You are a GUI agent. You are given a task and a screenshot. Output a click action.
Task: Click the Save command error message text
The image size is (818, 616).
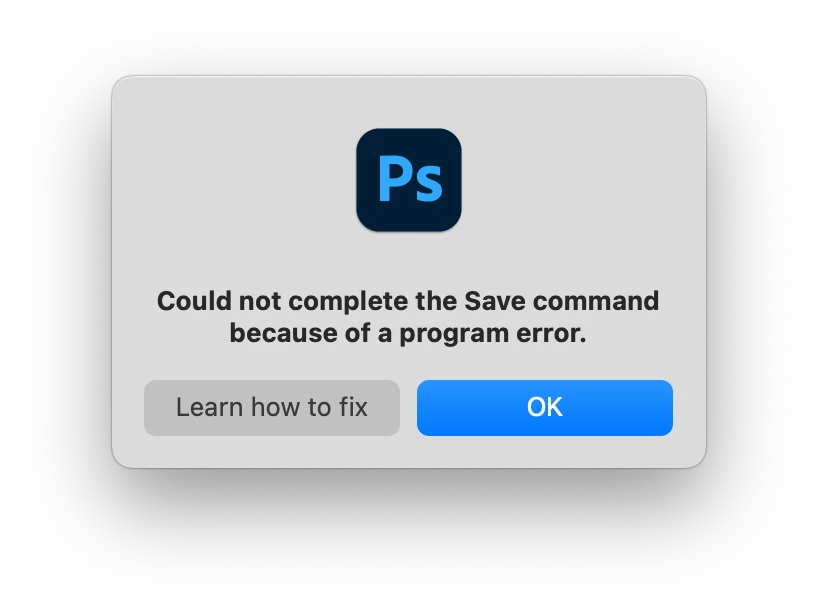click(408, 317)
